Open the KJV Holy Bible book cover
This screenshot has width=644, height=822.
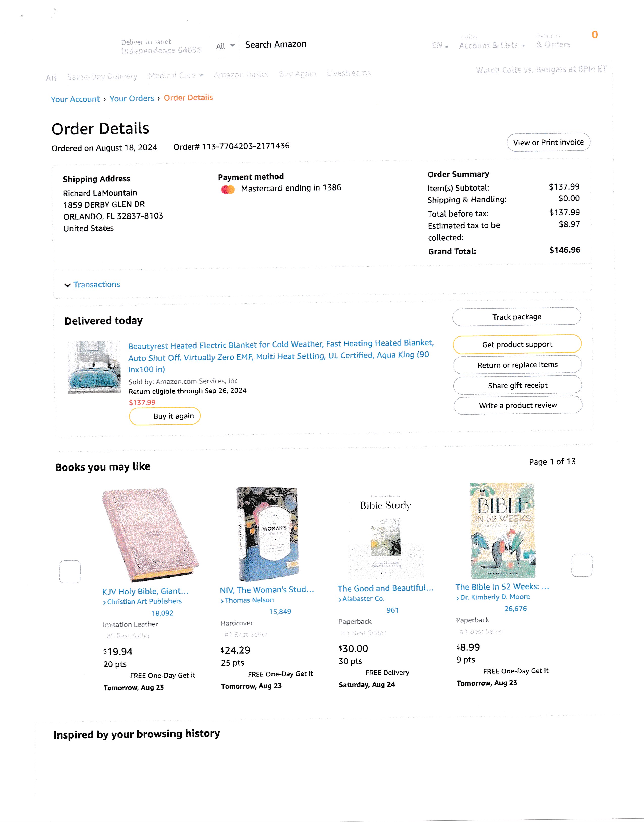(x=150, y=535)
